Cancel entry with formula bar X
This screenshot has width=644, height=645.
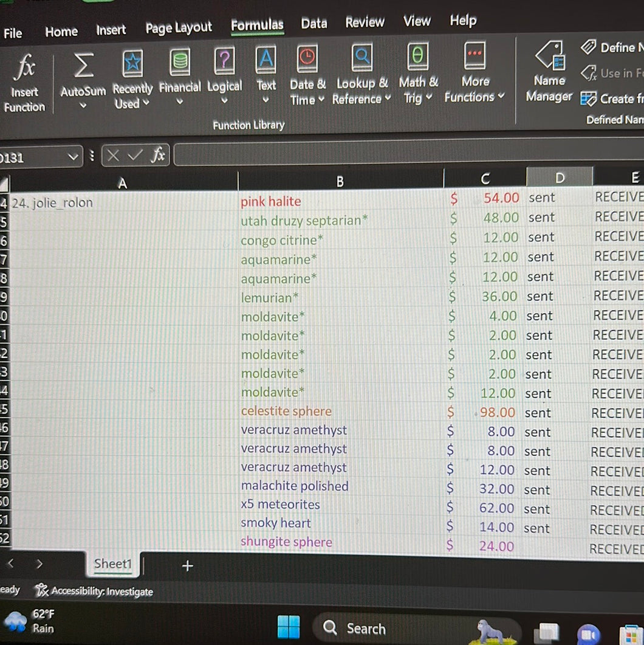pos(113,156)
